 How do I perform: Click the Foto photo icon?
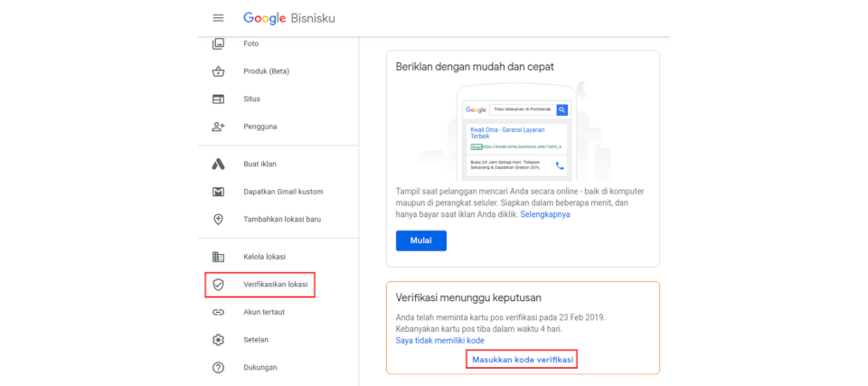click(218, 43)
